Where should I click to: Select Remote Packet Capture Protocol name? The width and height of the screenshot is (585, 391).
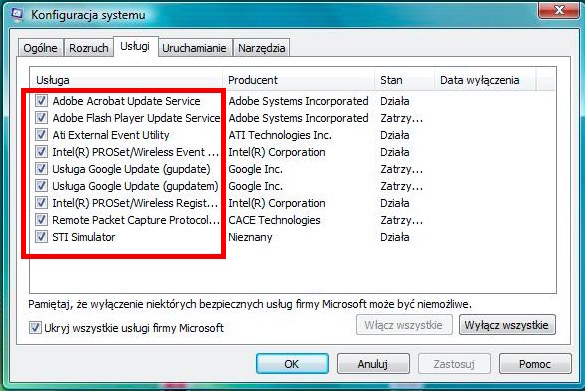click(x=136, y=220)
